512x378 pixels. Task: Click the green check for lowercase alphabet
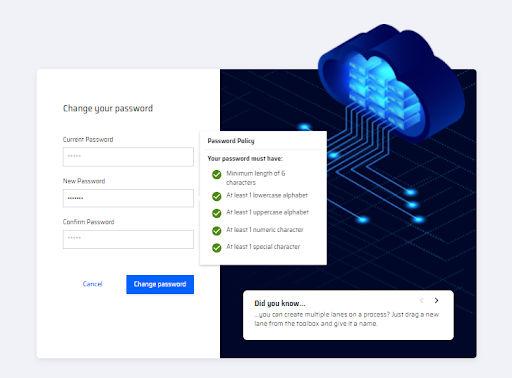pyautogui.click(x=217, y=196)
